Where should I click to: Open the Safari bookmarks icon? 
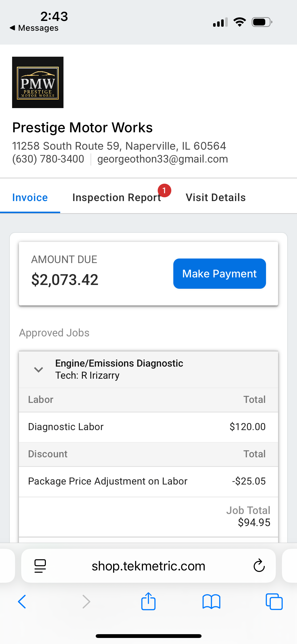coord(211,602)
